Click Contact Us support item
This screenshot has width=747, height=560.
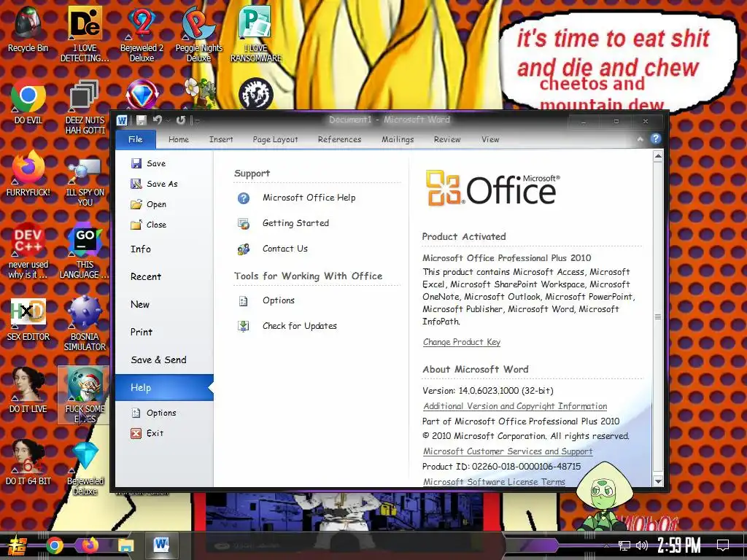click(273, 249)
